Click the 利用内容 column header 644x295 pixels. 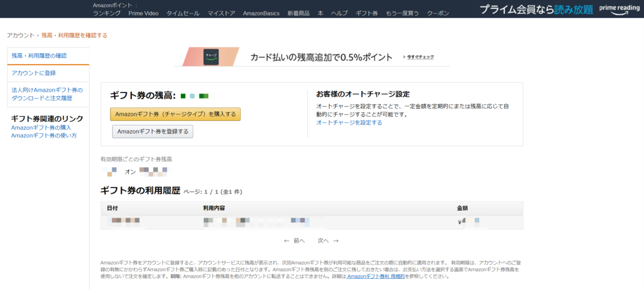pos(215,208)
